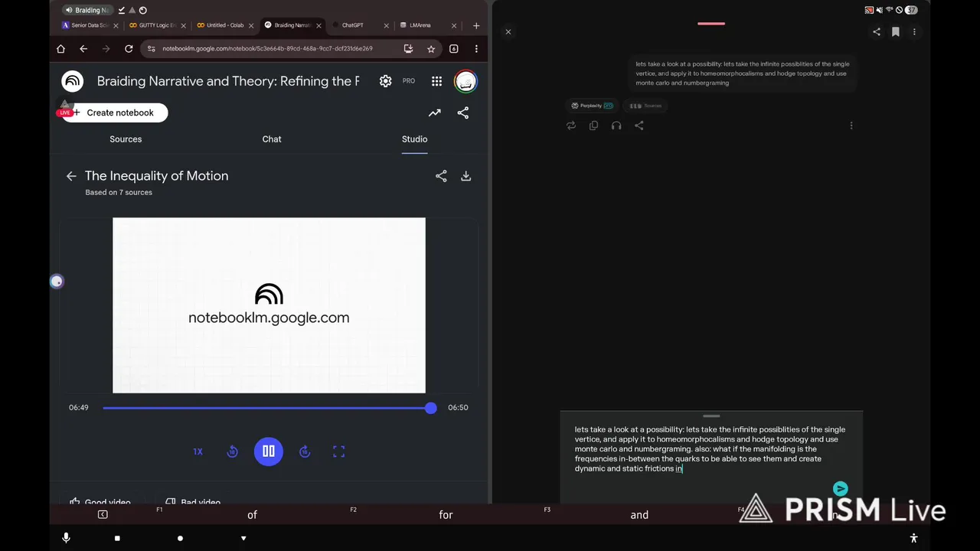
Task: Insert keyboard suggestion 'for'
Action: pos(446,515)
